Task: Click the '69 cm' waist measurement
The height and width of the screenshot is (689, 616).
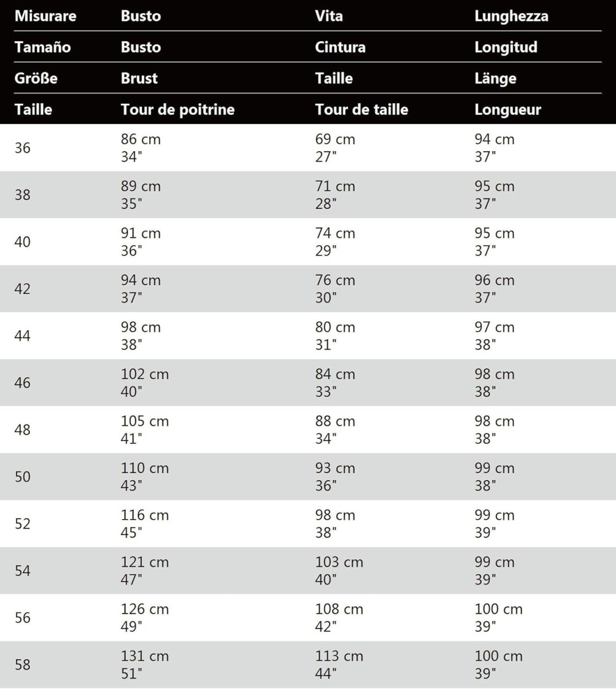Action: (335, 140)
